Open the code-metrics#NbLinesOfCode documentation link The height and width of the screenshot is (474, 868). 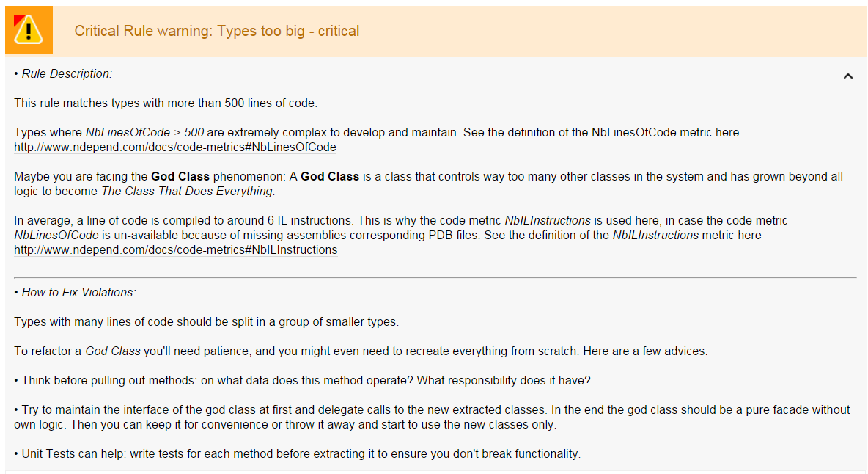175,147
